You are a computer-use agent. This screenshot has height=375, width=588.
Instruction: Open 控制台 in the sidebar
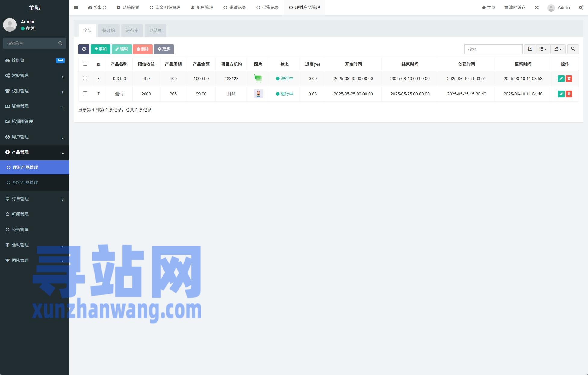coord(35,60)
